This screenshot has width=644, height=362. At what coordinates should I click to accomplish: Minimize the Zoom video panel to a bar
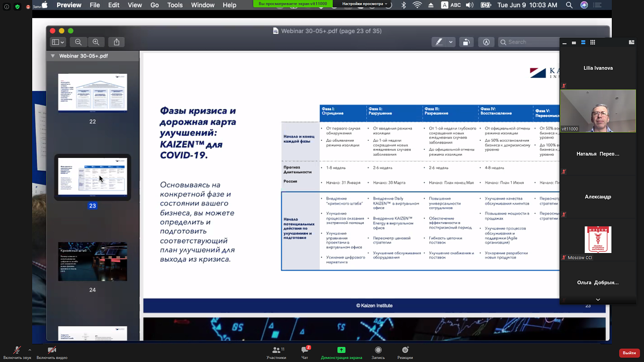pyautogui.click(x=565, y=43)
